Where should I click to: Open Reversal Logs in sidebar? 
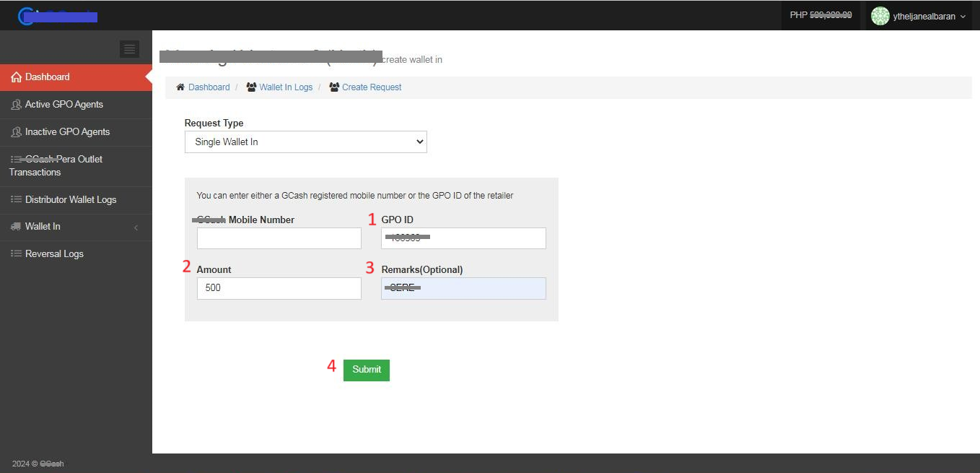point(76,254)
